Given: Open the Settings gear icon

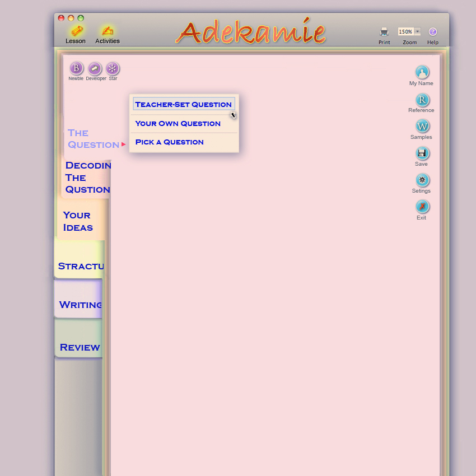Looking at the screenshot, I should (422, 180).
